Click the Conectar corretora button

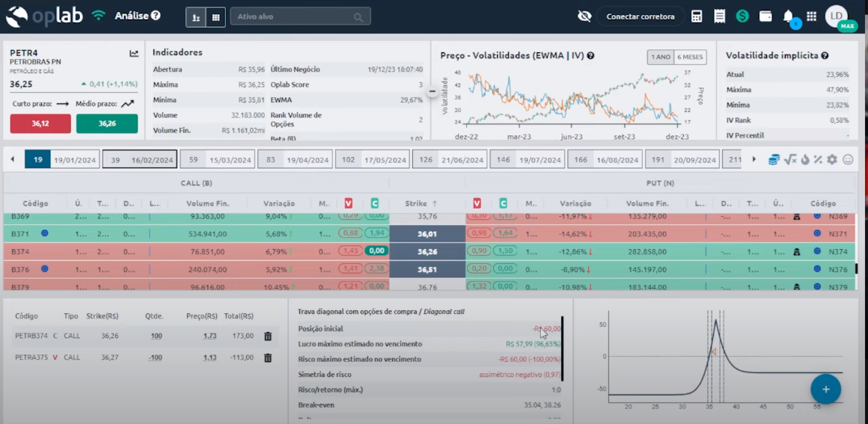point(640,16)
